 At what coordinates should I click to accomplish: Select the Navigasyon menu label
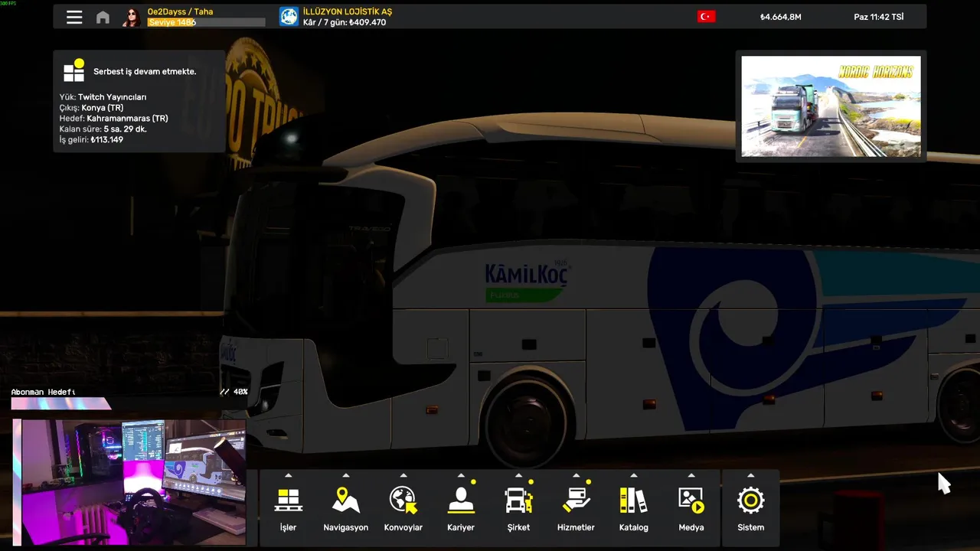tap(345, 527)
